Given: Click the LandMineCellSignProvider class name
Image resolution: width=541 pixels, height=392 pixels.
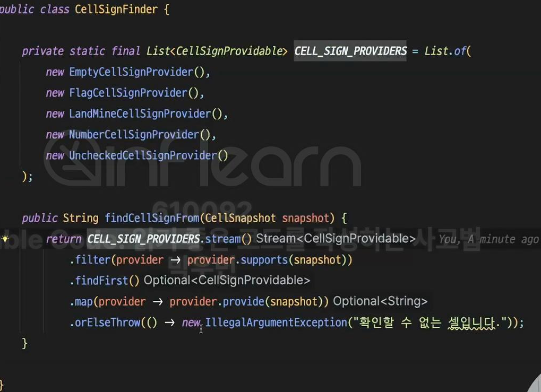Looking at the screenshot, I should point(140,114).
